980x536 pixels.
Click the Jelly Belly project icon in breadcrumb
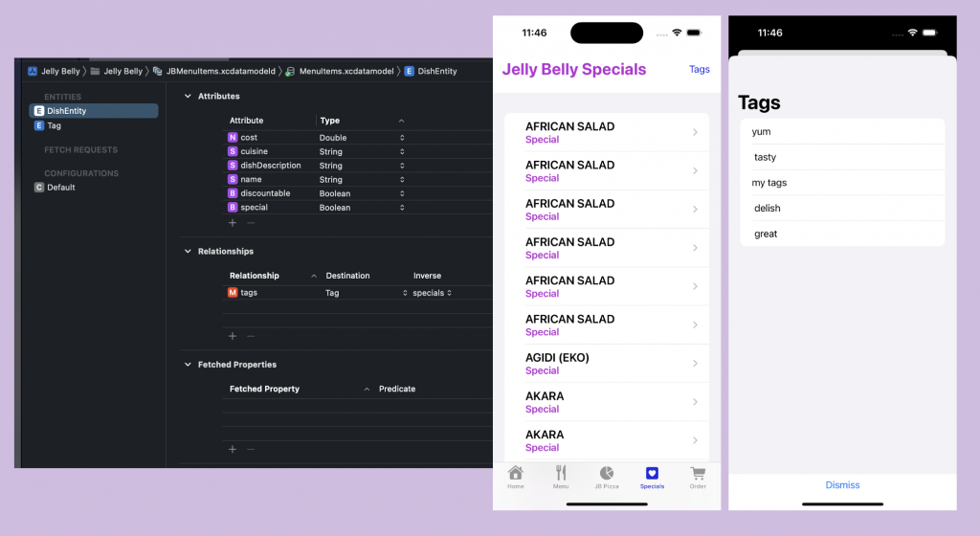tap(32, 71)
